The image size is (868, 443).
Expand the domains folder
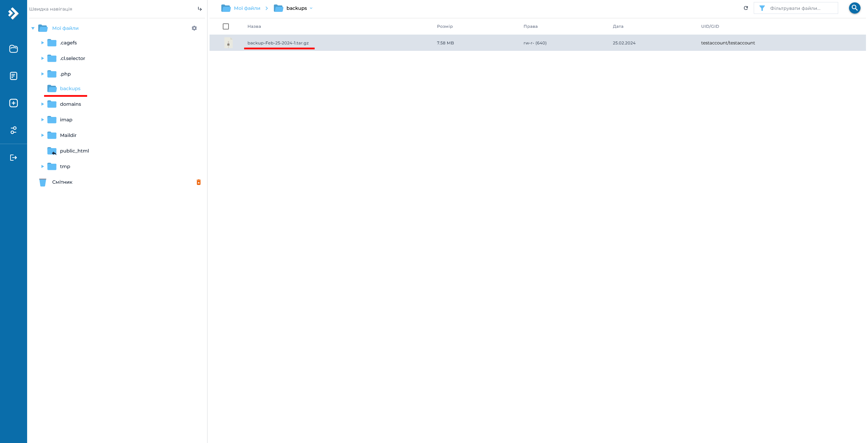tap(43, 104)
